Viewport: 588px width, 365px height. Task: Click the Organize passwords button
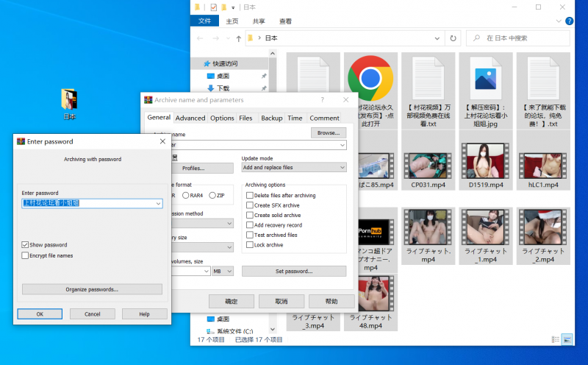92,289
